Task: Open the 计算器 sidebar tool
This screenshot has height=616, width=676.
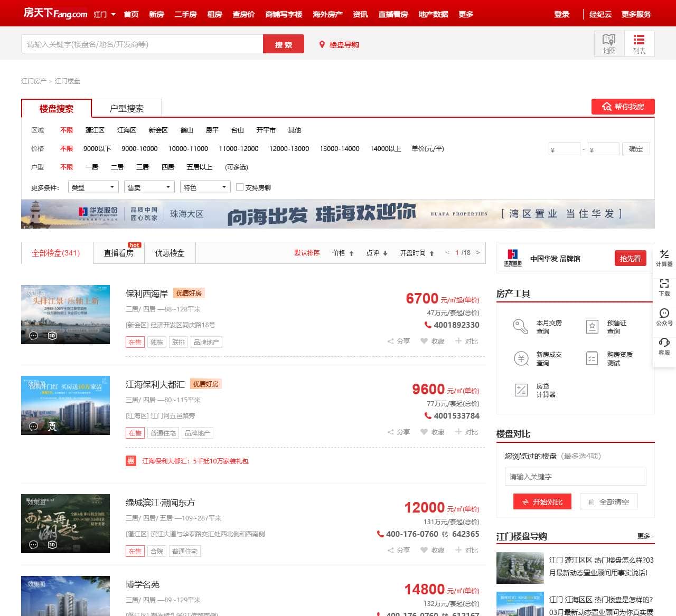Action: coord(664,258)
